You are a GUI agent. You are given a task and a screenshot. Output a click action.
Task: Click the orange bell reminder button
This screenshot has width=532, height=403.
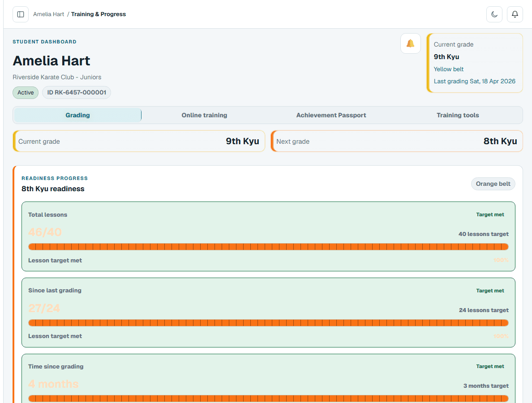point(411,43)
